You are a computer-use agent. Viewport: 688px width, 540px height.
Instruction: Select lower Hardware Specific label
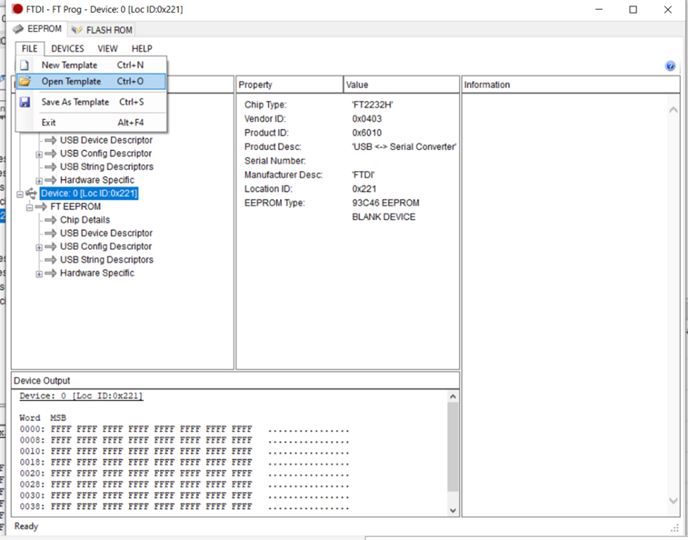[x=97, y=273]
